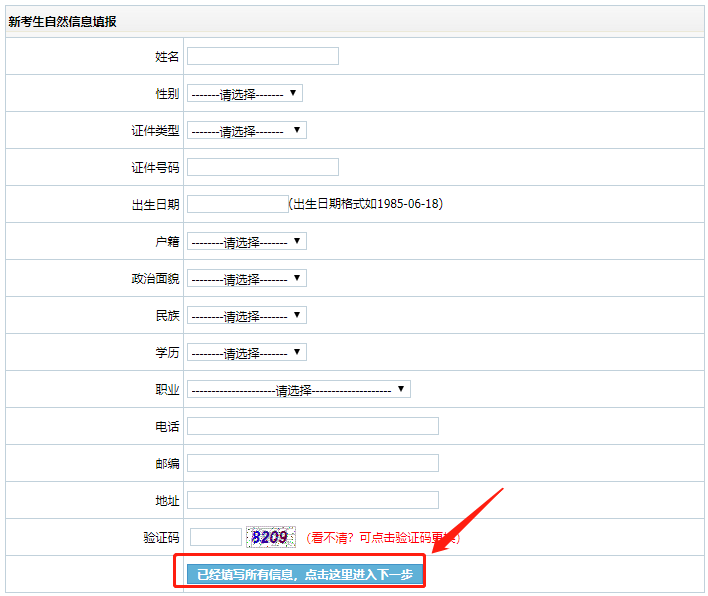Click the 出生日期 birth date field
This screenshot has width=708, height=596.
pos(237,204)
